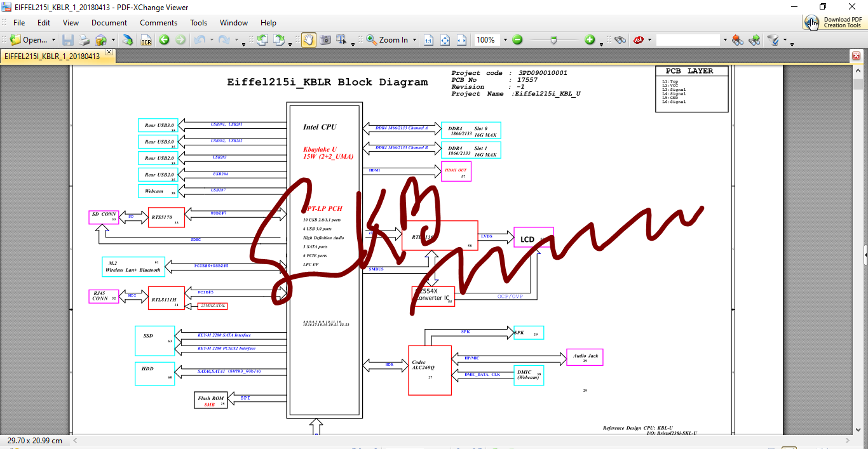868x449 pixels.
Task: Expand the Zoom In tool dropdown
Action: tap(414, 40)
